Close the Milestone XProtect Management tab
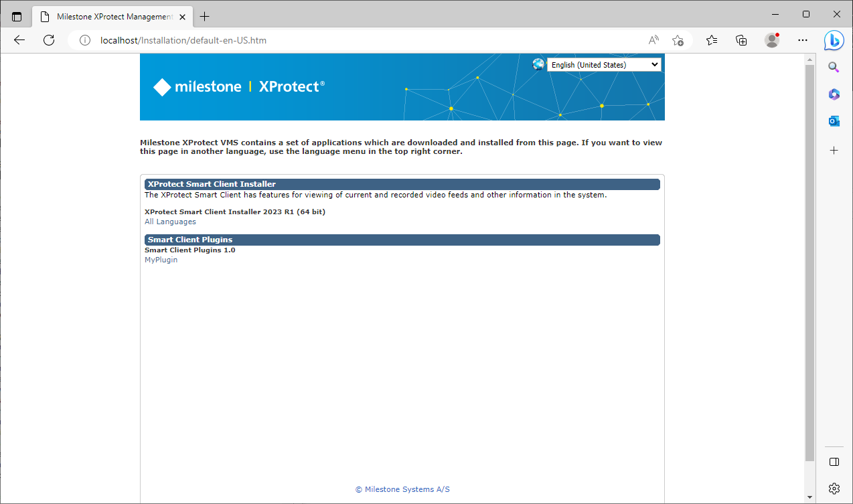Image resolution: width=853 pixels, height=504 pixels. pos(182,16)
